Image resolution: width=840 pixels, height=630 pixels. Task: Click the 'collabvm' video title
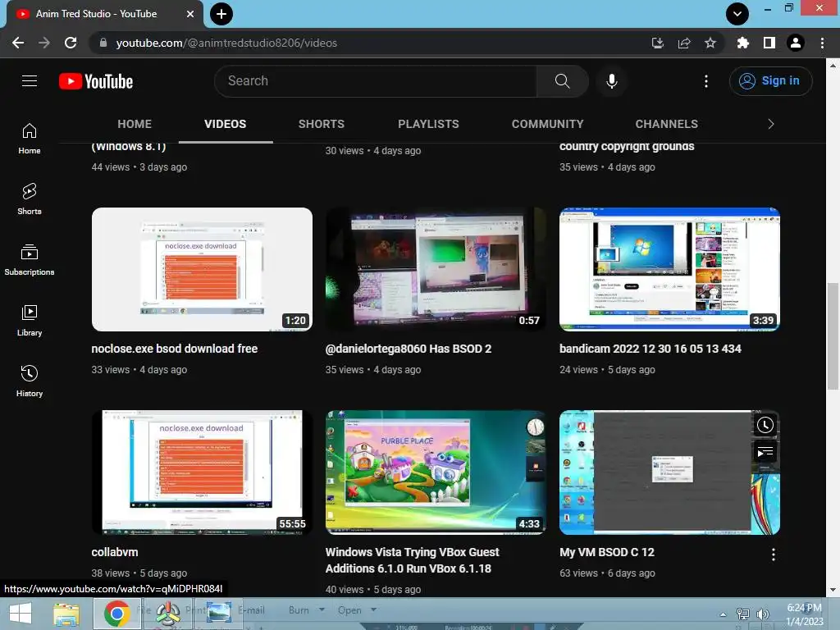(x=115, y=552)
